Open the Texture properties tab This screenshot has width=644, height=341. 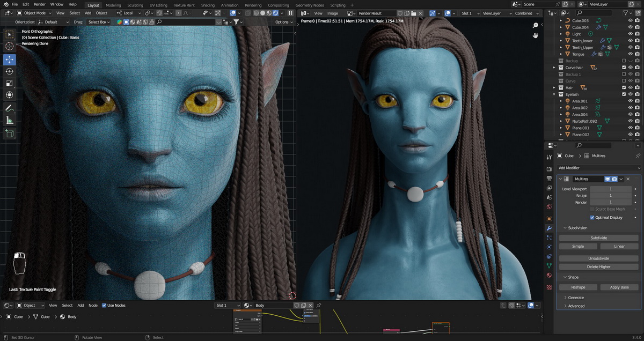coord(549,287)
